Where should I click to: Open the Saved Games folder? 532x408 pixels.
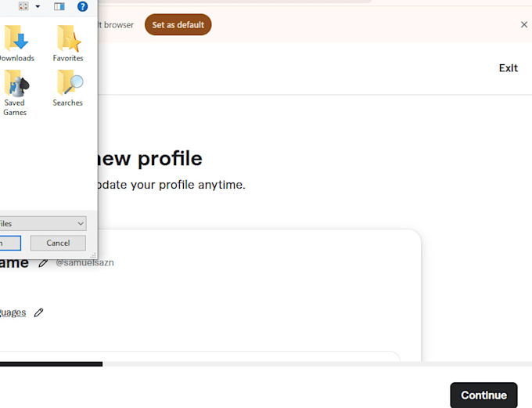[x=15, y=92]
